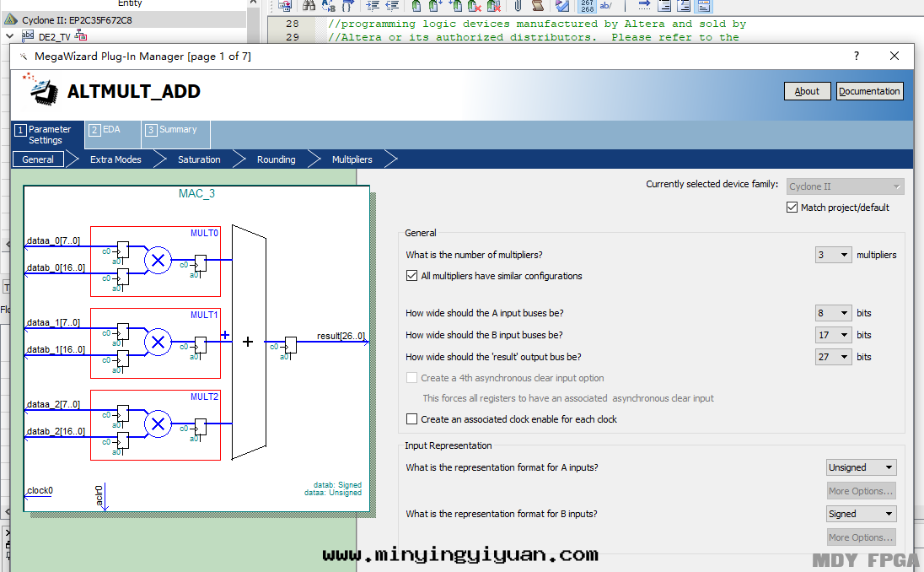Open the A input bus width dropdown

coord(833,313)
